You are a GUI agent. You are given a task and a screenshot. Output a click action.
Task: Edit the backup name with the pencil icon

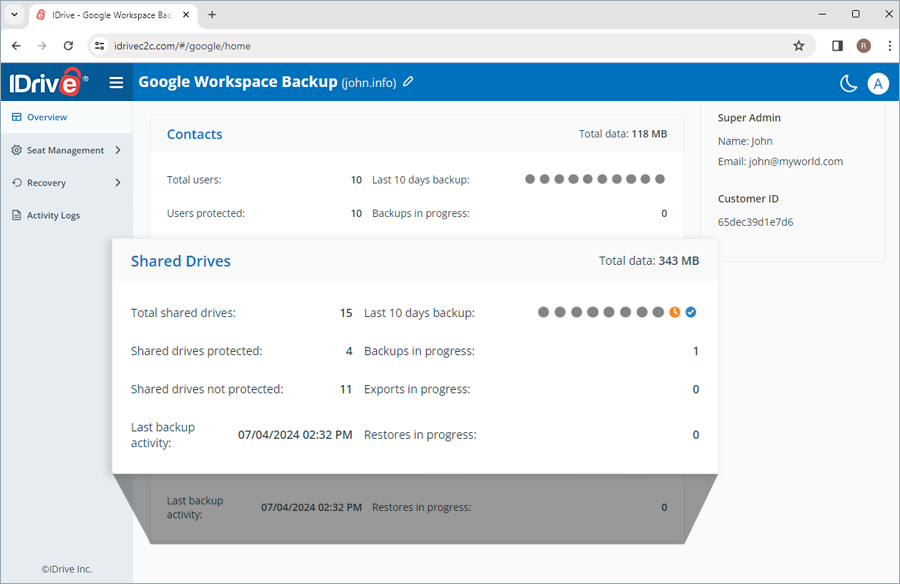[408, 82]
